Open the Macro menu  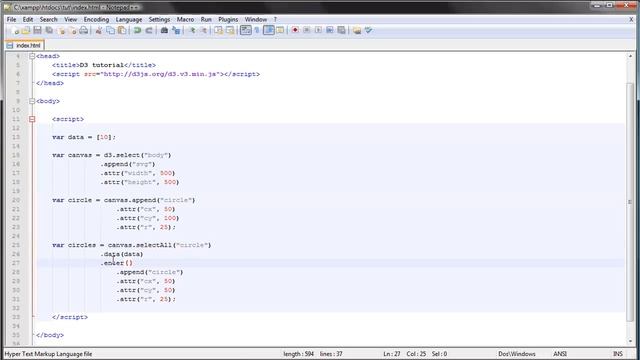[x=185, y=20]
